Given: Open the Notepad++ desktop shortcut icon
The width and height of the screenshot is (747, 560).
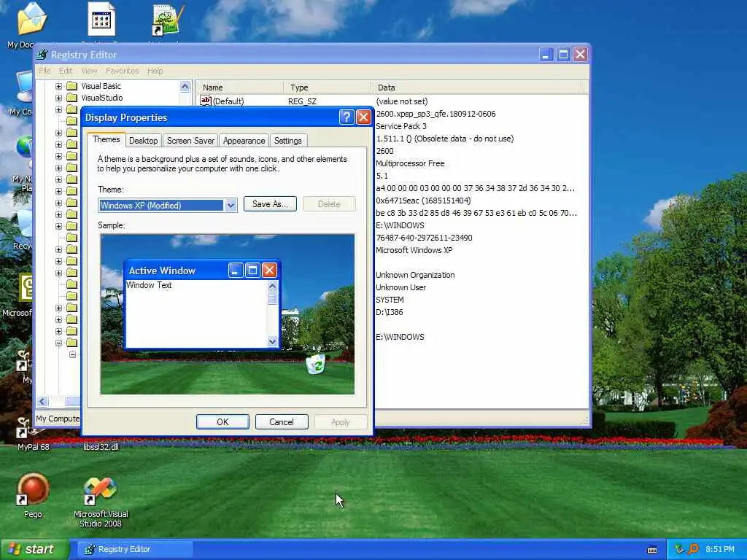Looking at the screenshot, I should (x=166, y=20).
